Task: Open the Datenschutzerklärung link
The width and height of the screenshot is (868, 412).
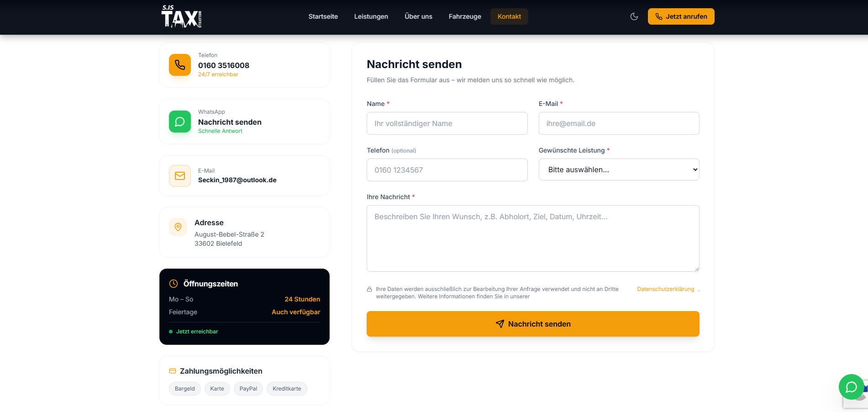Action: click(665, 289)
